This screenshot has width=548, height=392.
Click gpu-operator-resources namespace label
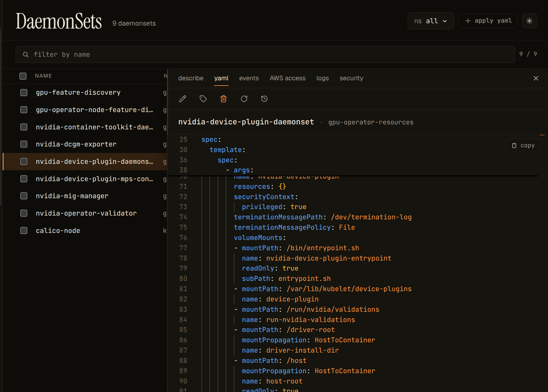pos(371,122)
